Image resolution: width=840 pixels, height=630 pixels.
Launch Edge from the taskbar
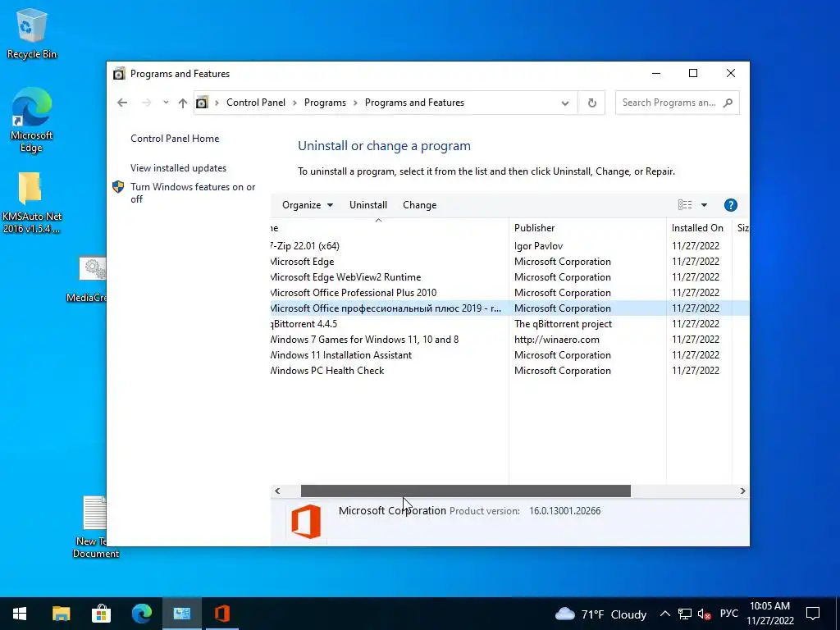click(x=141, y=614)
